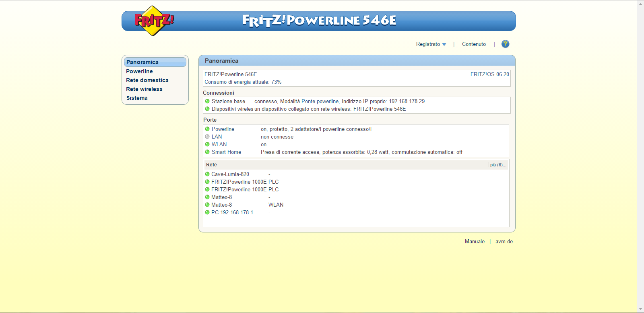Viewport: 644px width, 313px height.
Task: Click the green status icon beside Stazione base
Action: tap(207, 101)
